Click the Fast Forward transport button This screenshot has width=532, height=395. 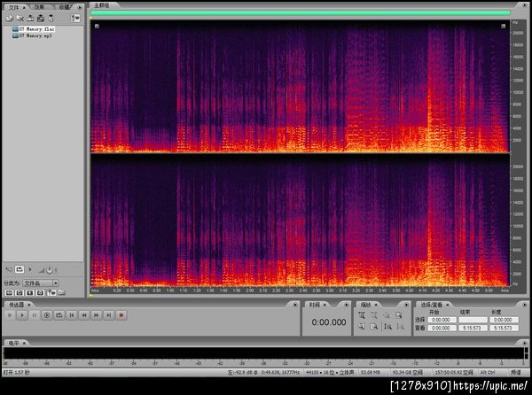(x=97, y=315)
